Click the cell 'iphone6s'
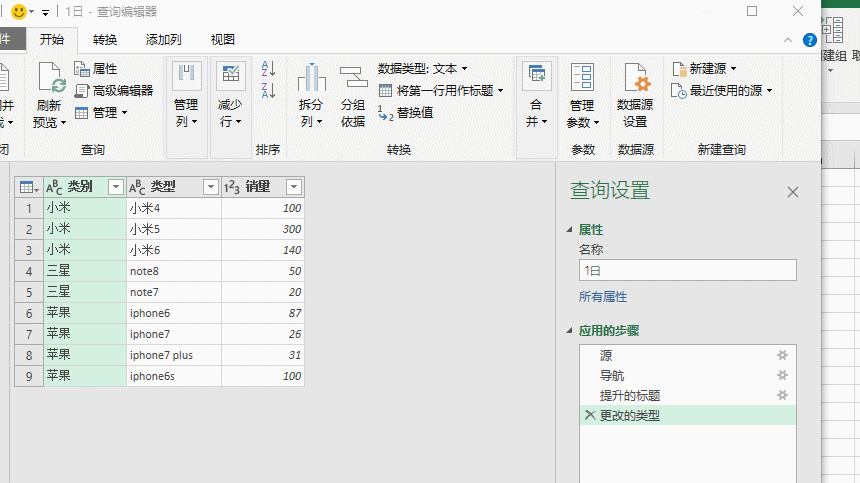Viewport: 860px width, 483px height. 174,376
